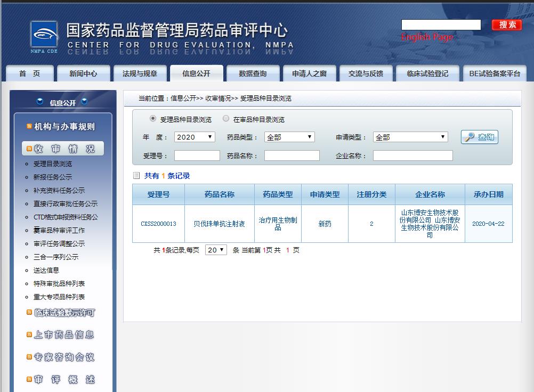Click the 治疗用生物制品 cell
534x392 pixels.
278,224
